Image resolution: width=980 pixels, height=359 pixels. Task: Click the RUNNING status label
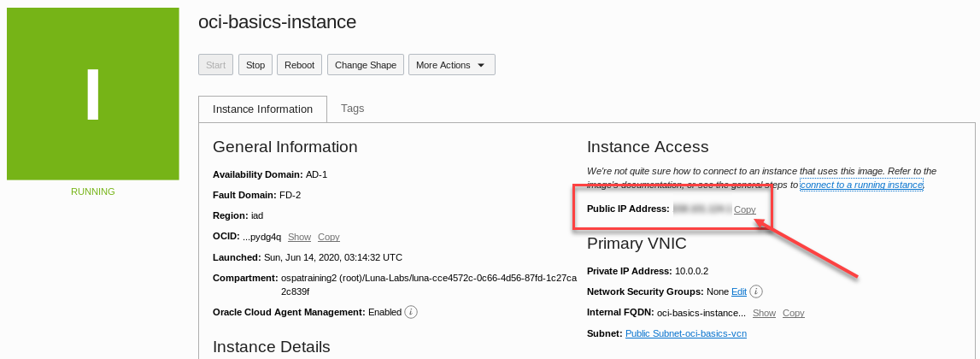pos(93,191)
